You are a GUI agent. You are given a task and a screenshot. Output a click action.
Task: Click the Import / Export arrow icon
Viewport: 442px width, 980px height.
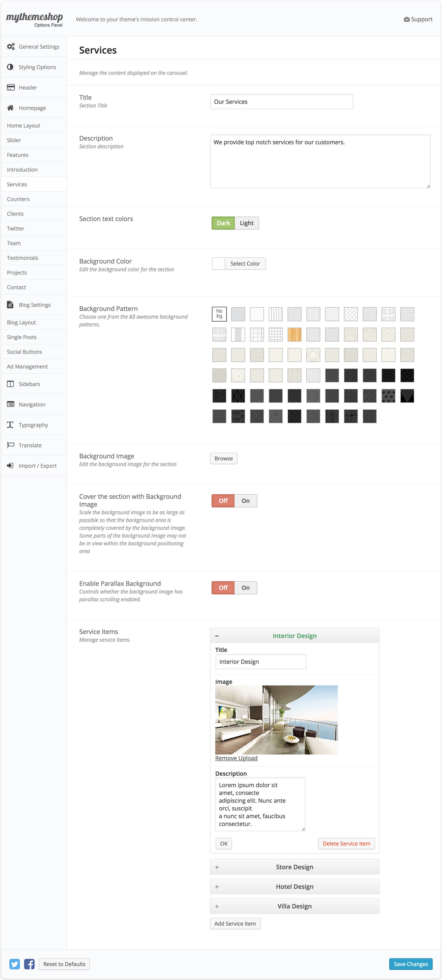(x=10, y=465)
